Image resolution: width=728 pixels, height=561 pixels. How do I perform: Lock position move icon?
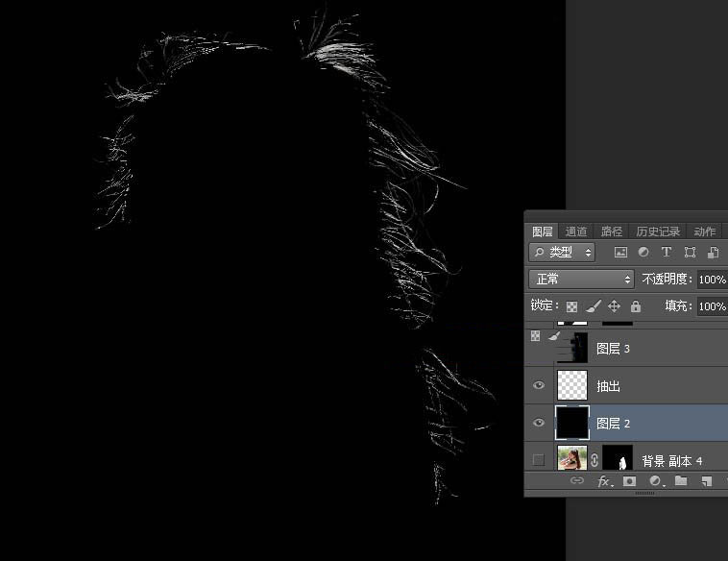pyautogui.click(x=615, y=306)
